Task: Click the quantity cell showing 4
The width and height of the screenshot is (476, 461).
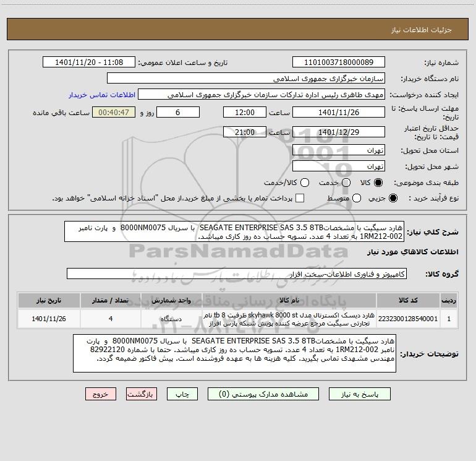Action: [111, 319]
